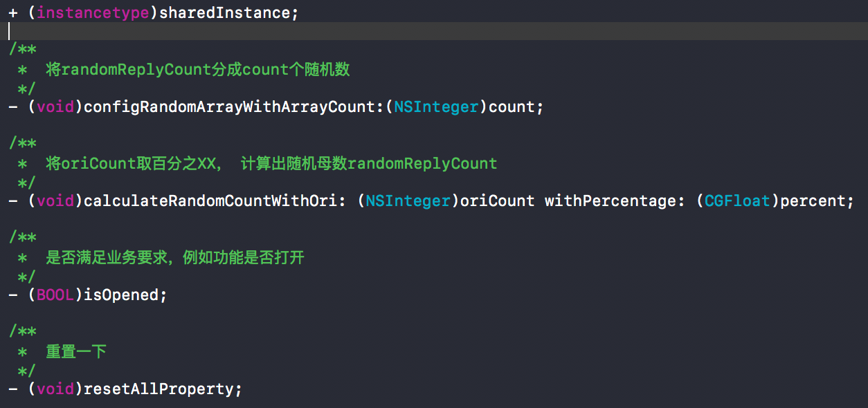Click the percent parameter name
The image size is (868, 408).
[x=813, y=201]
